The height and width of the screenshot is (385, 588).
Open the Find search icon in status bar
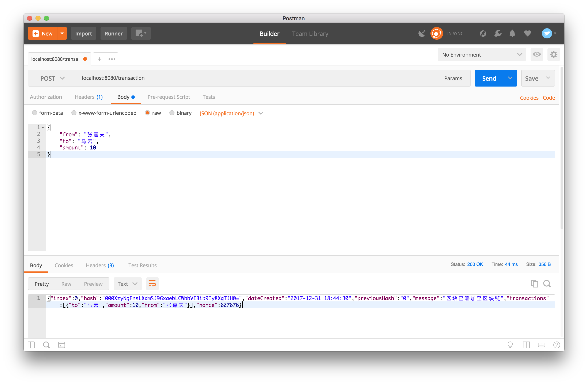click(x=46, y=345)
